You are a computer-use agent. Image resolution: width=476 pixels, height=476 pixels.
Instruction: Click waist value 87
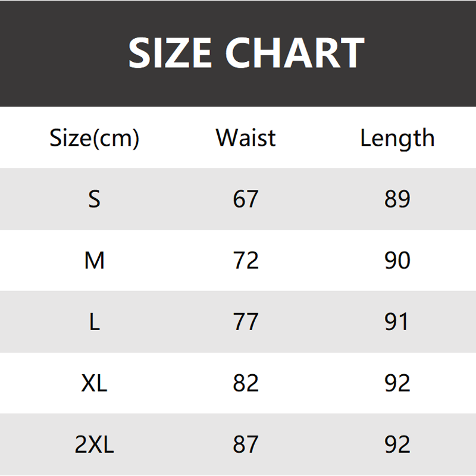pos(246,444)
